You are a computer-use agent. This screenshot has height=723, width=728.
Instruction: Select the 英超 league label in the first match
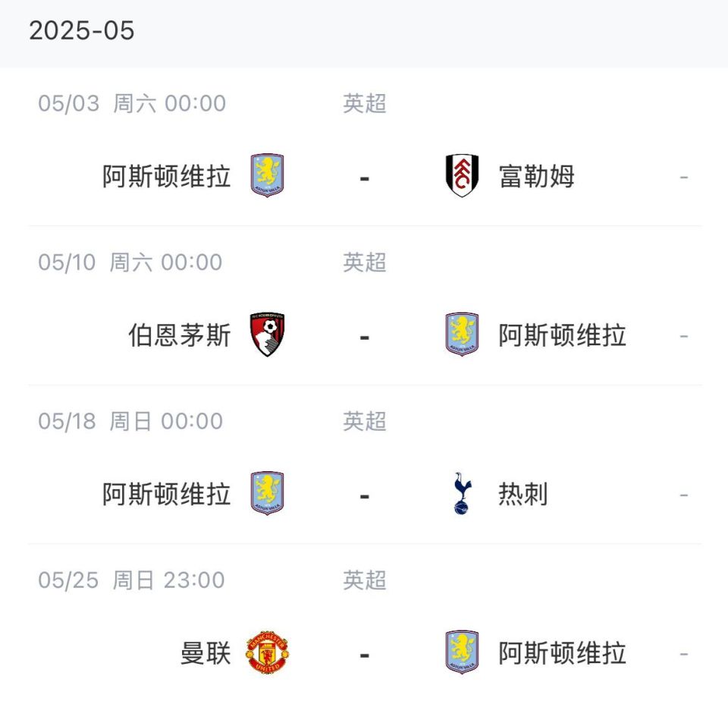click(x=364, y=105)
